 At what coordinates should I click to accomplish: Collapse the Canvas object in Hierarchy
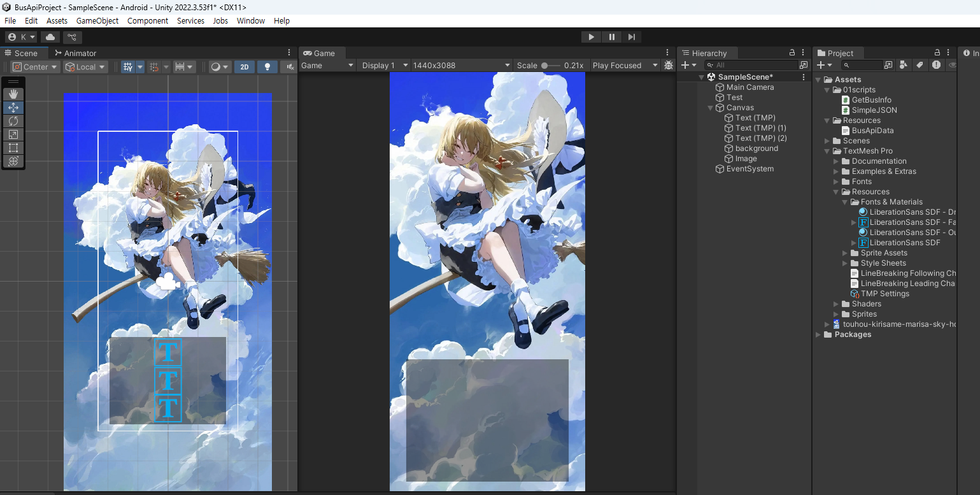pos(711,108)
